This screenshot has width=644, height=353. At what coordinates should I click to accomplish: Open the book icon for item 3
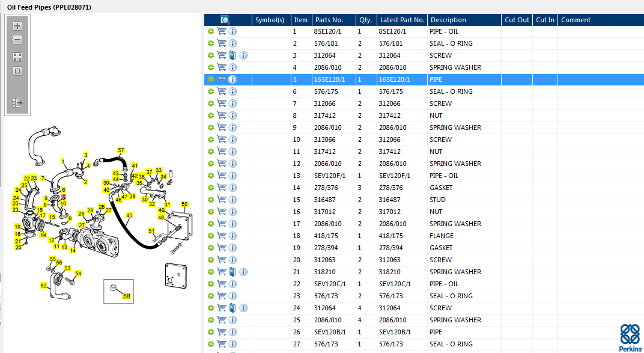(232, 55)
